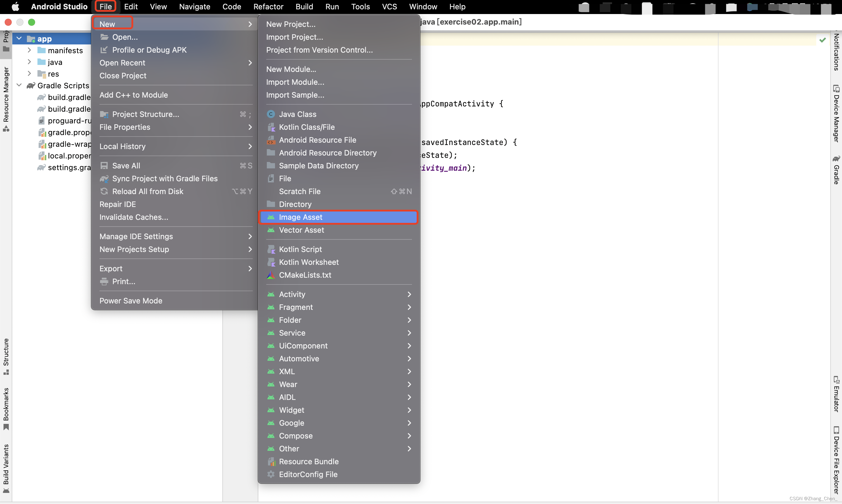Expand the Activity submenu
842x504 pixels.
pos(339,294)
